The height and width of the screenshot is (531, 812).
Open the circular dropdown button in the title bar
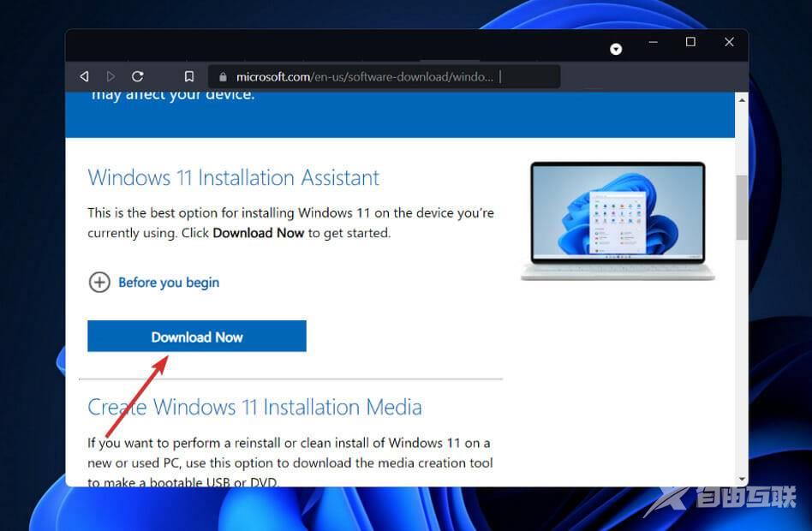616,49
